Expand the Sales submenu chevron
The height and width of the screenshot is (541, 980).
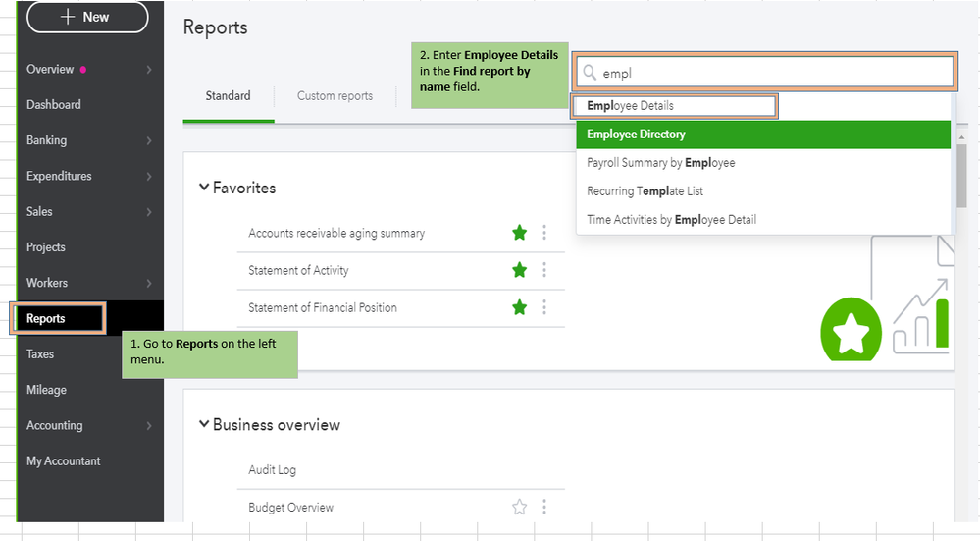(149, 212)
